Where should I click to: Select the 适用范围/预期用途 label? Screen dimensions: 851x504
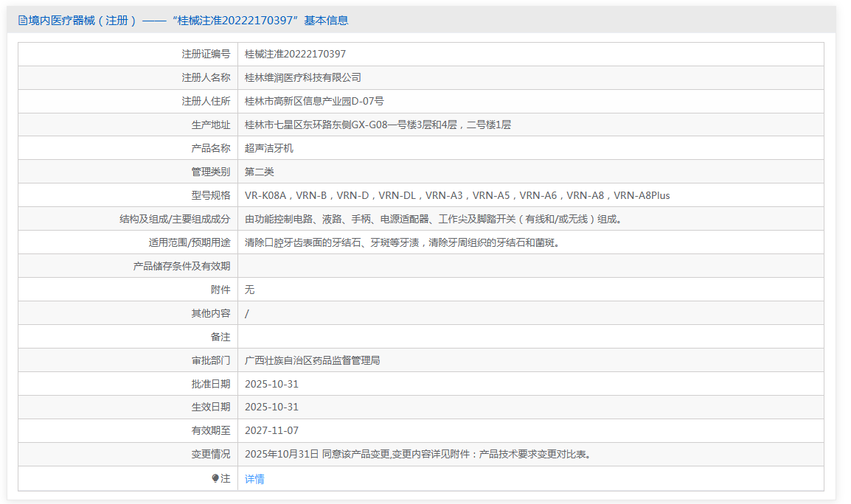click(190, 242)
